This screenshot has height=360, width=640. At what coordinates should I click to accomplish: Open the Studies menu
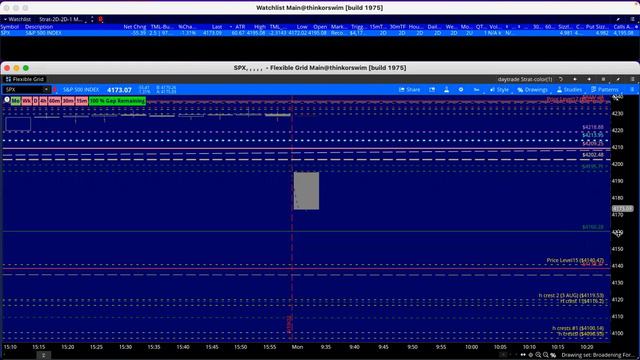point(569,90)
